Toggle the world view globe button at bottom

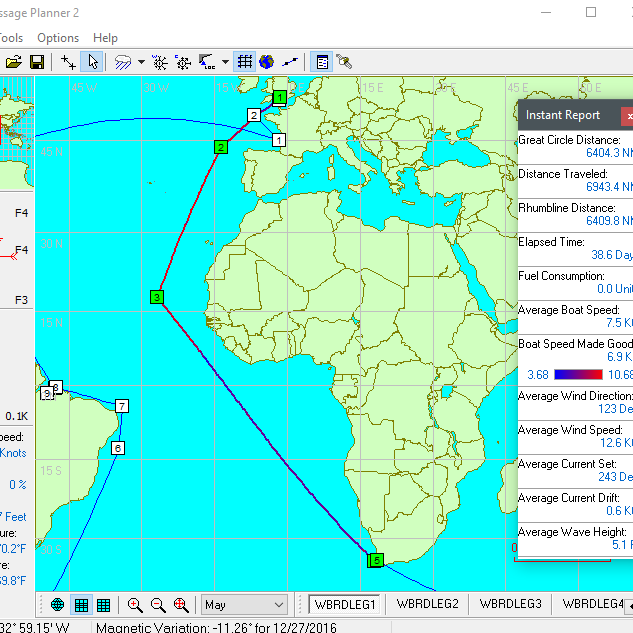(57, 605)
